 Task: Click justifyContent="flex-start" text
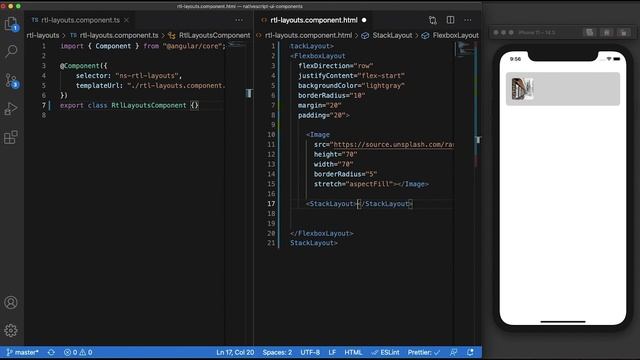tap(351, 76)
